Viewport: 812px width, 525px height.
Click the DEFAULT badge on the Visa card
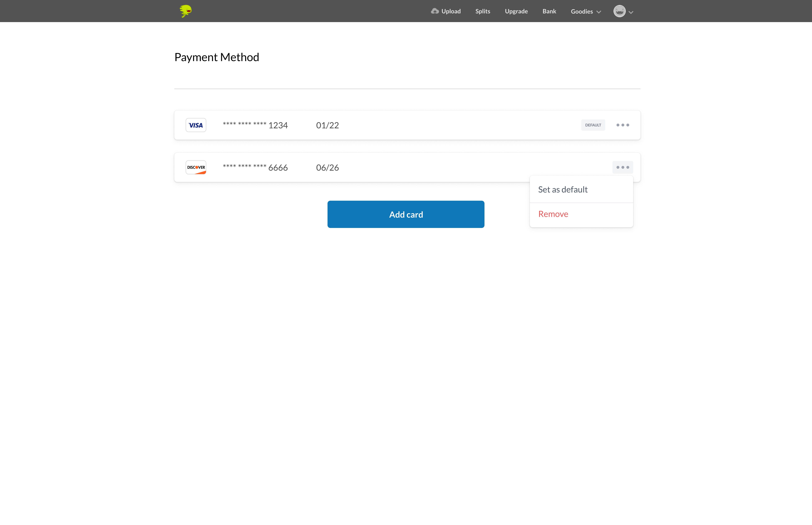point(593,125)
